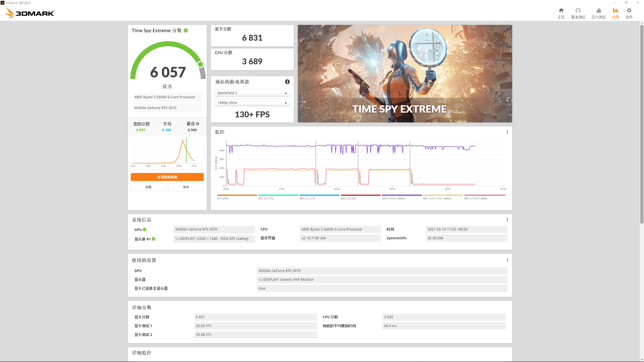Toggle the GPU 内存时钟频率 legend series
Viewport: 644px width, 362px height.
[443, 197]
